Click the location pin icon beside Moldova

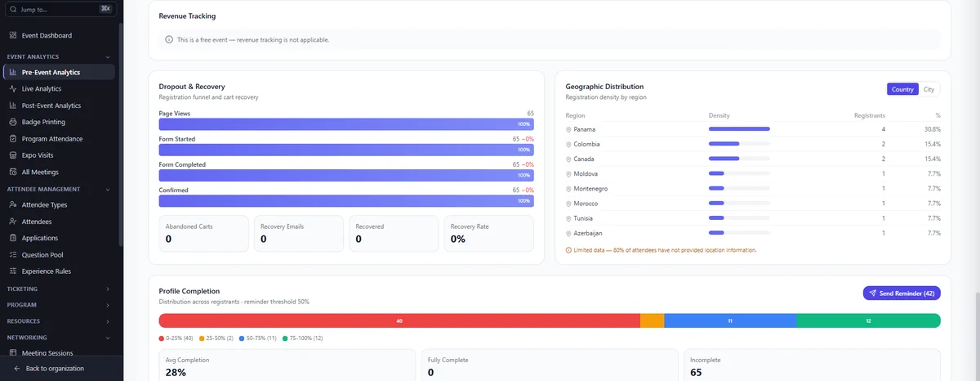tap(568, 174)
